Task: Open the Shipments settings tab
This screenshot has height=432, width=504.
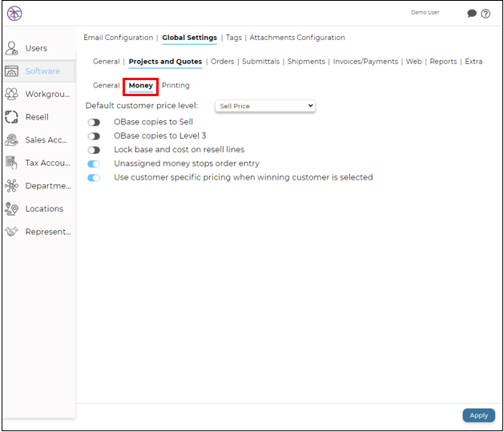Action: click(x=306, y=62)
